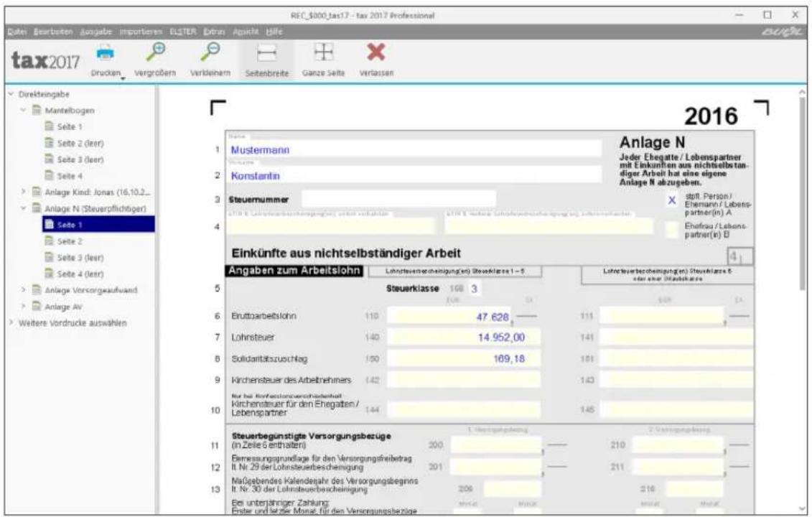Open the Bearbeiten menu
The height and width of the screenshot is (517, 812).
pyautogui.click(x=53, y=32)
